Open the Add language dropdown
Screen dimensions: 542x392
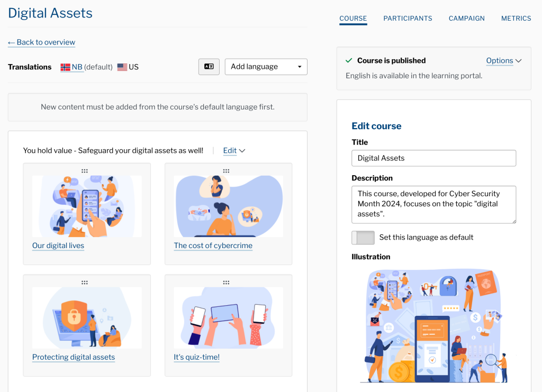(x=266, y=67)
